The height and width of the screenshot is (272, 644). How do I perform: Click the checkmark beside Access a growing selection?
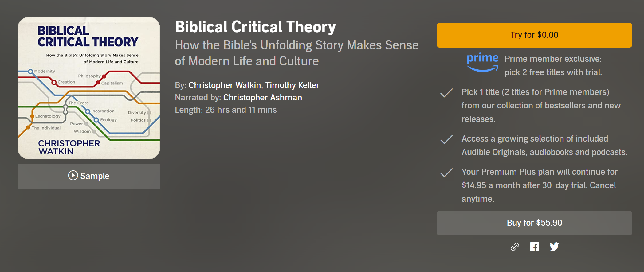tap(446, 139)
